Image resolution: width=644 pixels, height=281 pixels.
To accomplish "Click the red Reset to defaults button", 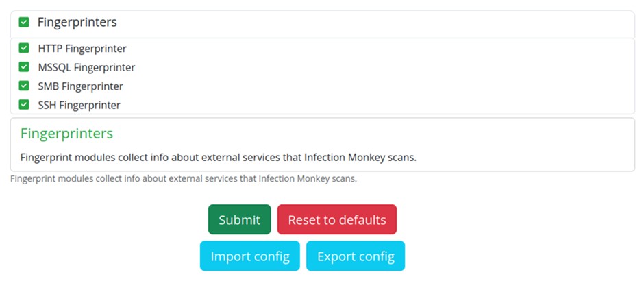I will pyautogui.click(x=336, y=220).
